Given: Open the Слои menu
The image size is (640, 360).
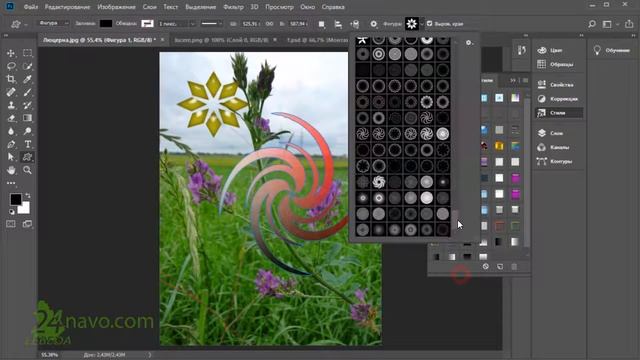Looking at the screenshot, I should coord(149,7).
